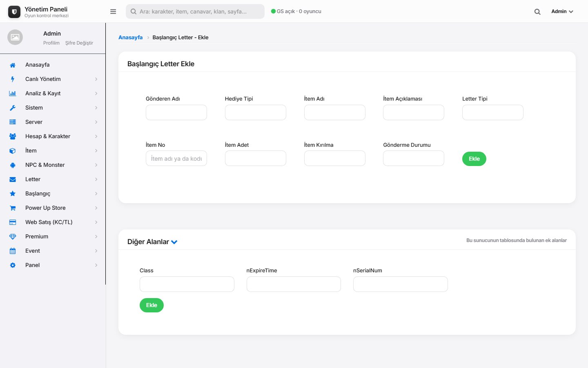Click the envelope icon for Letter
The height and width of the screenshot is (368, 588).
pos(13,180)
